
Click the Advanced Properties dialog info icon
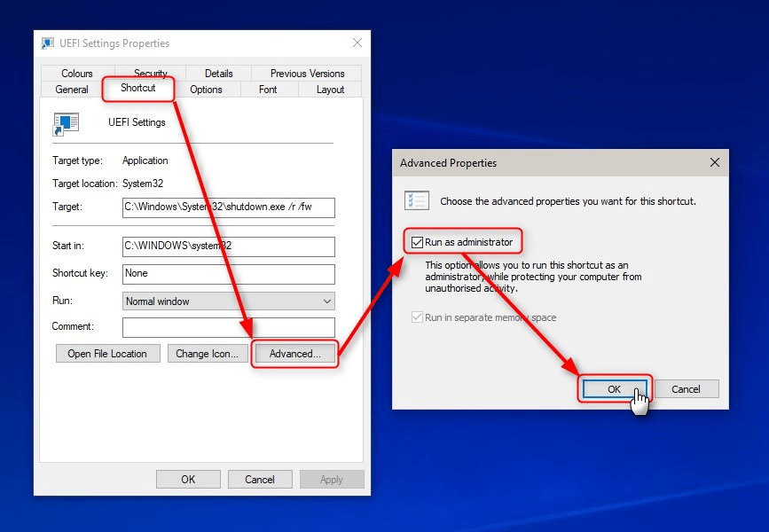click(x=417, y=200)
